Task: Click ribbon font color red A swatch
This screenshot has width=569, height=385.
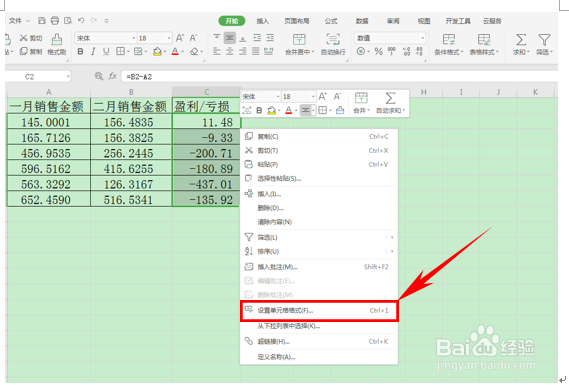Action: (175, 52)
